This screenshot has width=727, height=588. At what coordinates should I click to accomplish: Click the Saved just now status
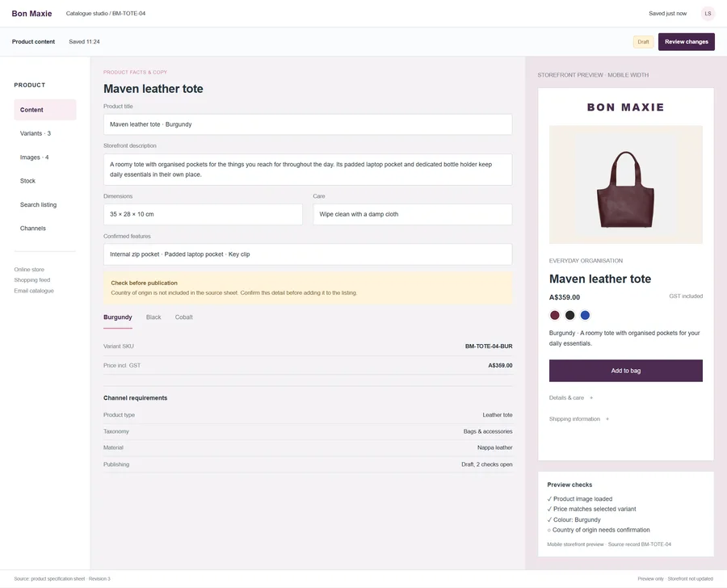click(668, 14)
